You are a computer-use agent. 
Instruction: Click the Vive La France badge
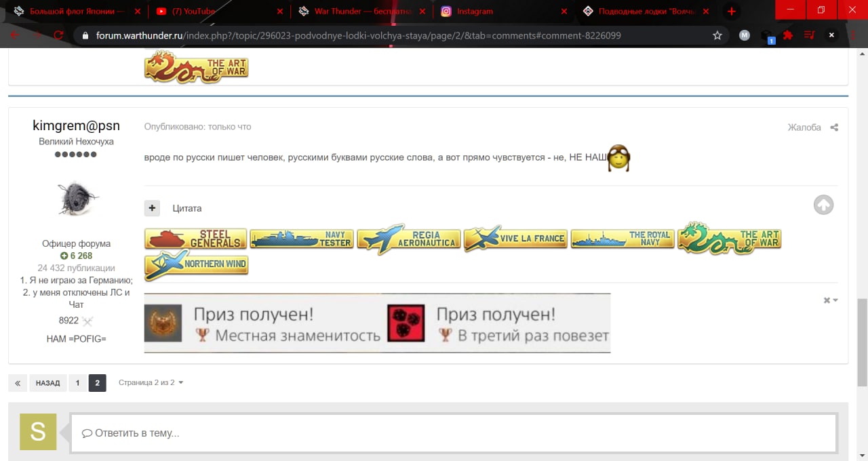click(515, 239)
